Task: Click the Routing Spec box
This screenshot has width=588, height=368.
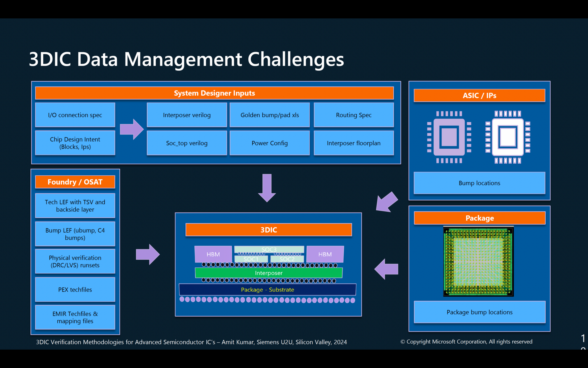Action: [353, 115]
